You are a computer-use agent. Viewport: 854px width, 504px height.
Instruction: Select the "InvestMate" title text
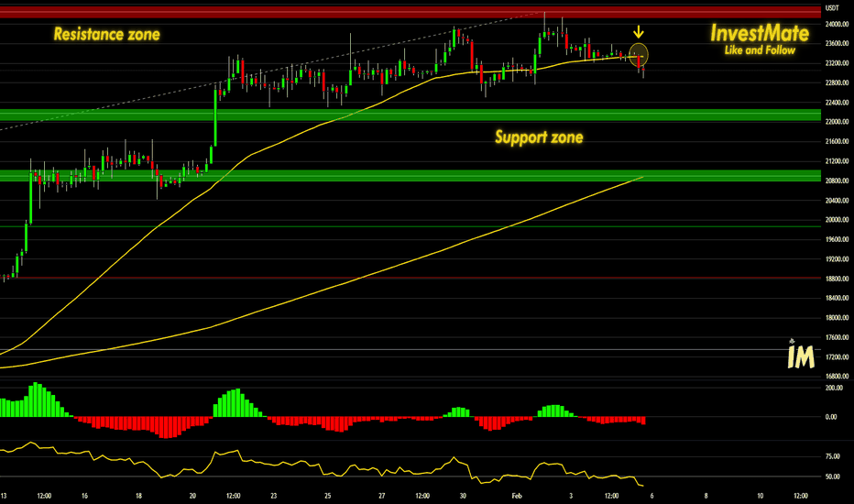(x=760, y=33)
